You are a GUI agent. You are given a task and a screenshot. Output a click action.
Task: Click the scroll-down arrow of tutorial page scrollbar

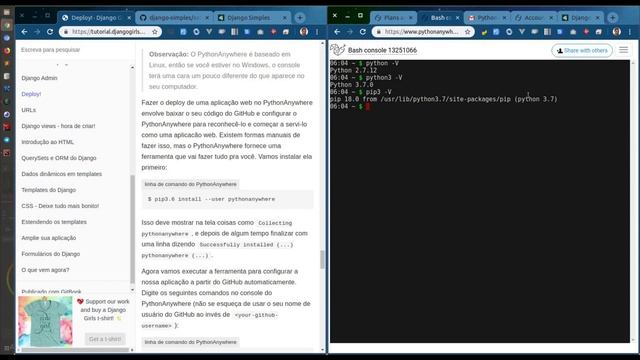[322, 350]
